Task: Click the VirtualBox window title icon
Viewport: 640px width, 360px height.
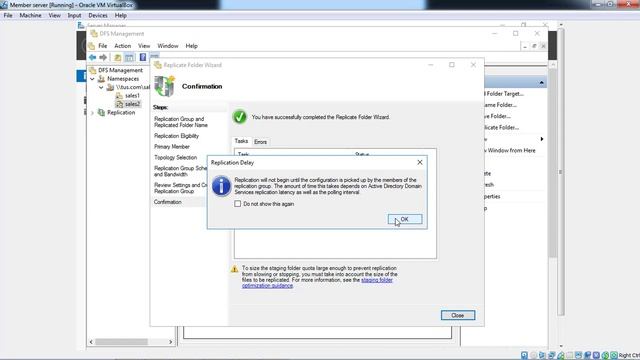Action: click(4, 5)
